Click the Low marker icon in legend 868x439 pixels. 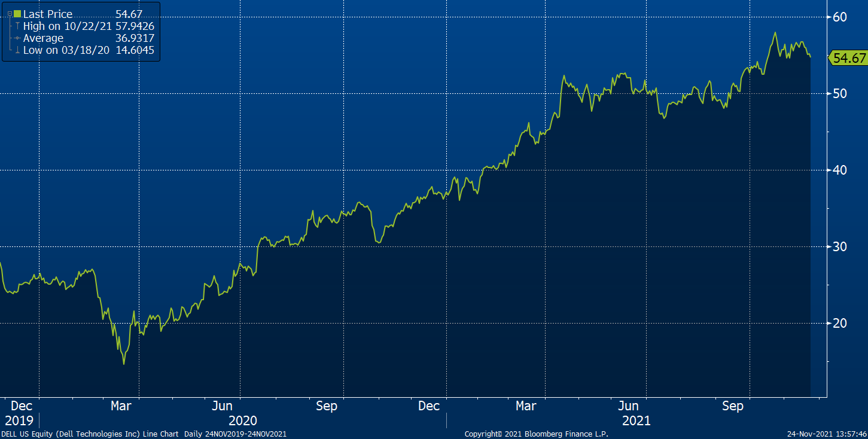coord(17,50)
